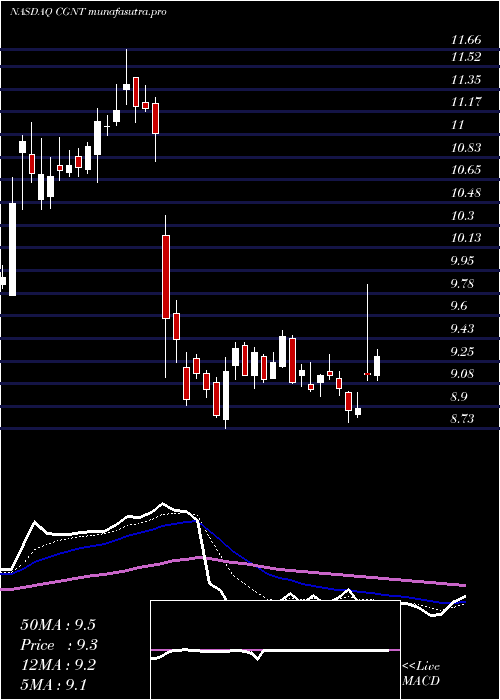500x700 pixels.
Task: Click the tall white candle at far left
Action: point(12,249)
